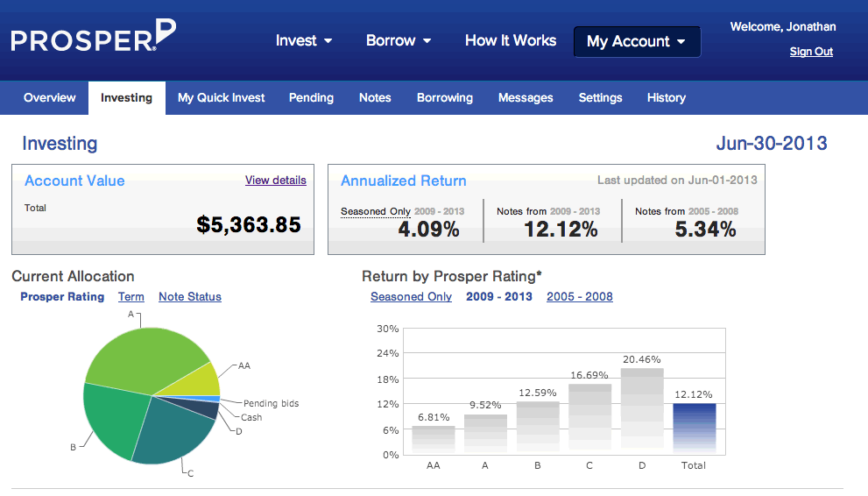Click the Jun-30-2013 date text
Image resolution: width=868 pixels, height=496 pixels.
[x=772, y=144]
